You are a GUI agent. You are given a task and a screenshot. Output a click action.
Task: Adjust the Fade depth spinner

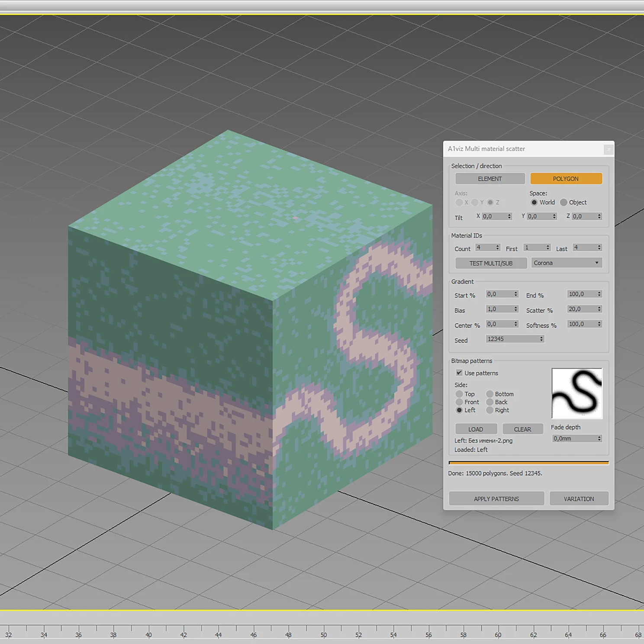click(599, 438)
